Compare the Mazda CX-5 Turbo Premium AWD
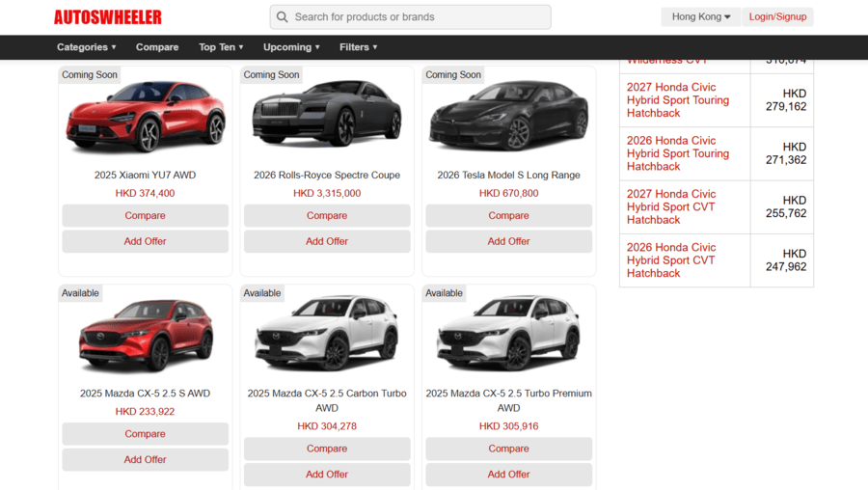This screenshot has width=868, height=490. [508, 449]
